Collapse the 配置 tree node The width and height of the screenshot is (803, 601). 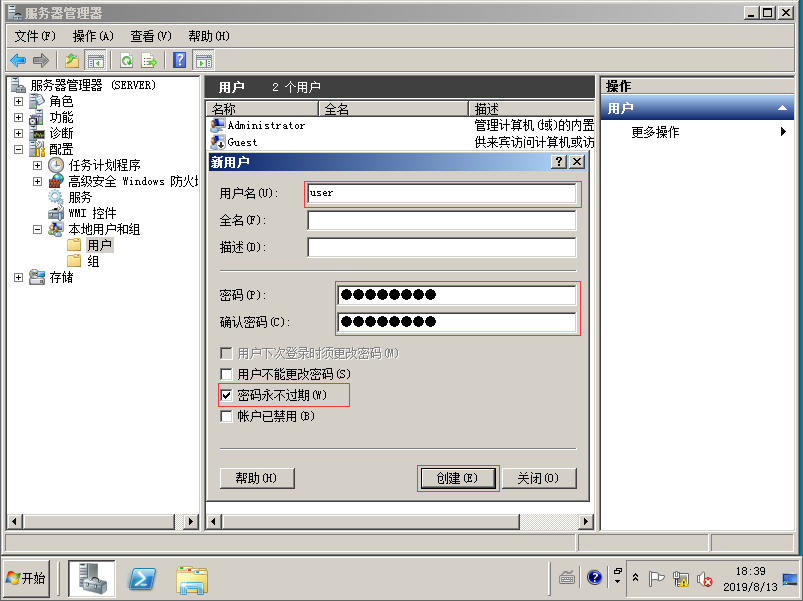[x=18, y=149]
